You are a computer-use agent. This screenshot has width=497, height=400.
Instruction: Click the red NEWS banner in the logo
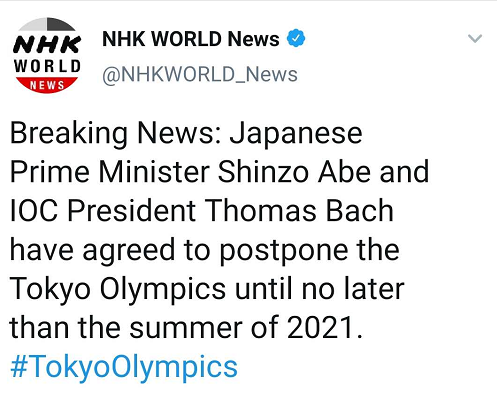[47, 85]
